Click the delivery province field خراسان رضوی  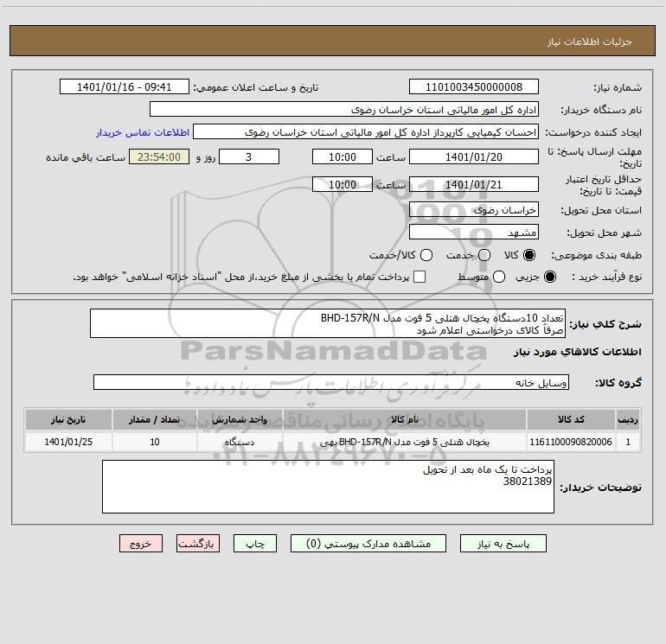(x=474, y=209)
